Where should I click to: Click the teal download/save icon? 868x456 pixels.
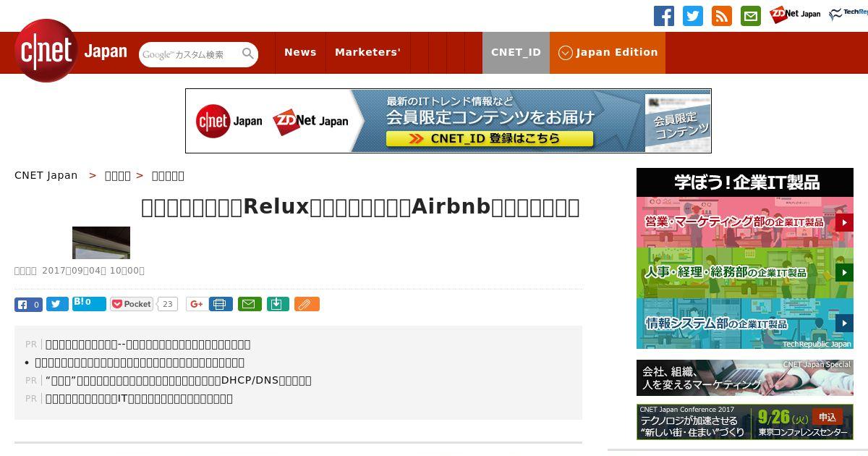[x=278, y=304]
